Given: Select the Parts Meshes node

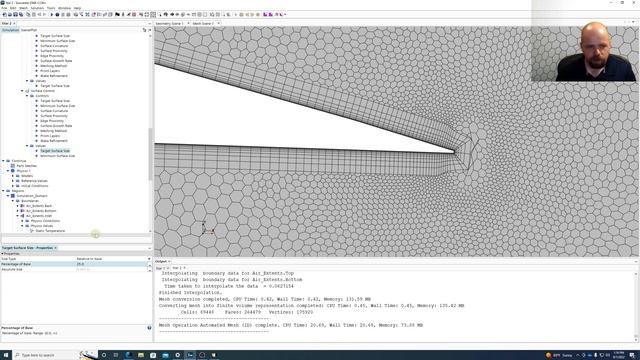Looking at the screenshot, I should pos(27,166).
